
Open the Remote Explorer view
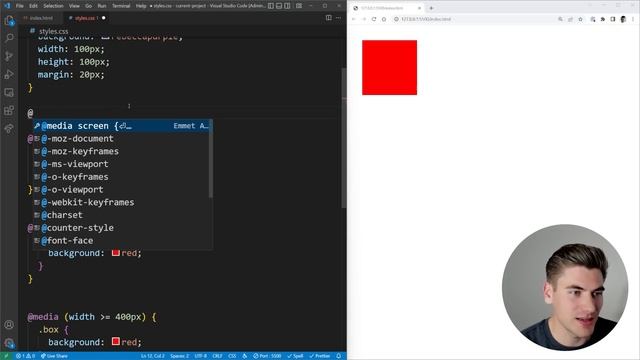click(9, 93)
